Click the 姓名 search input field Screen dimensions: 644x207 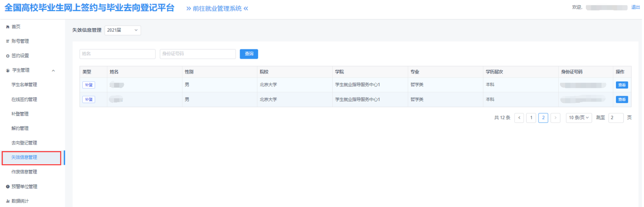(118, 54)
